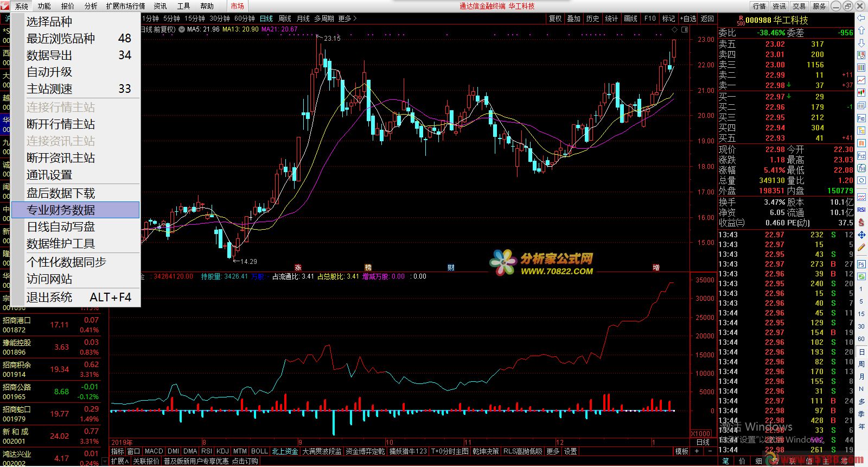Expand 更多 periods list in timeframe bar

pyautogui.click(x=348, y=18)
